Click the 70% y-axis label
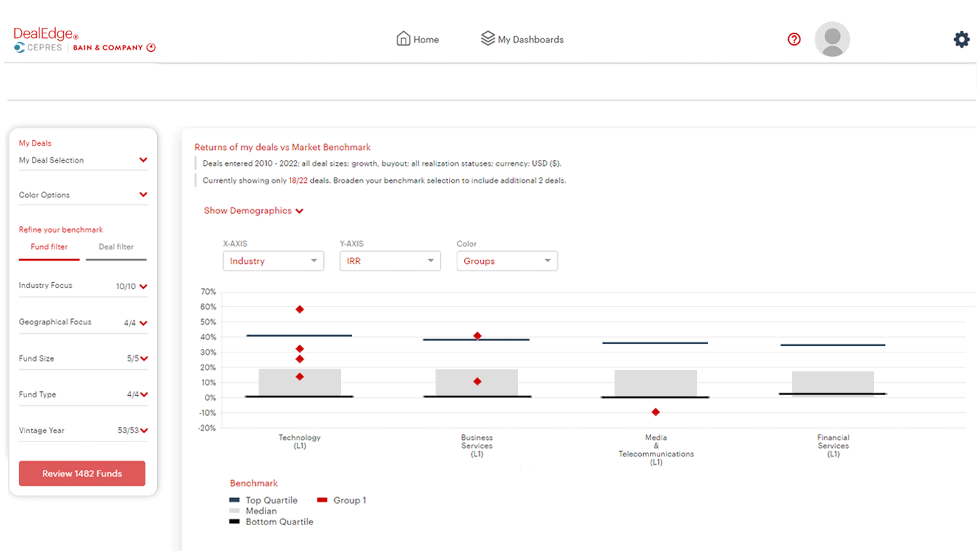 point(208,292)
